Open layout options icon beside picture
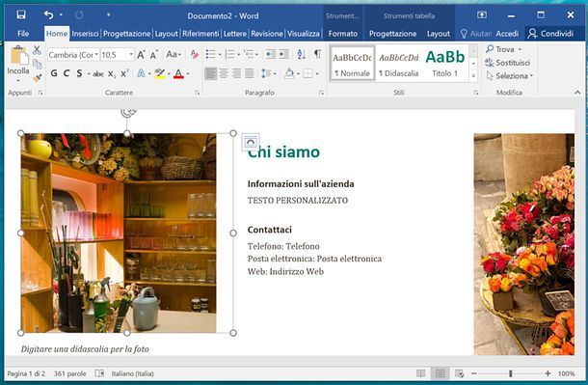 [251, 142]
